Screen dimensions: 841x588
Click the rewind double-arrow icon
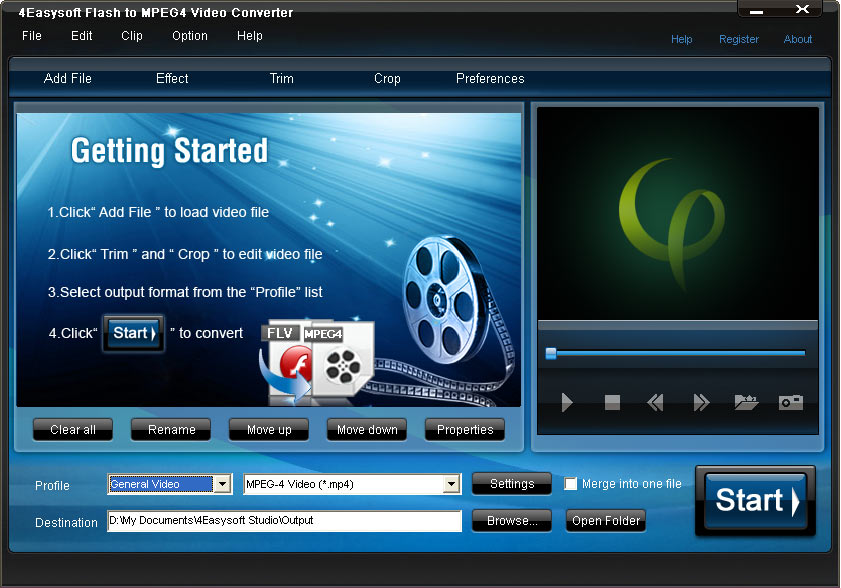(x=655, y=402)
